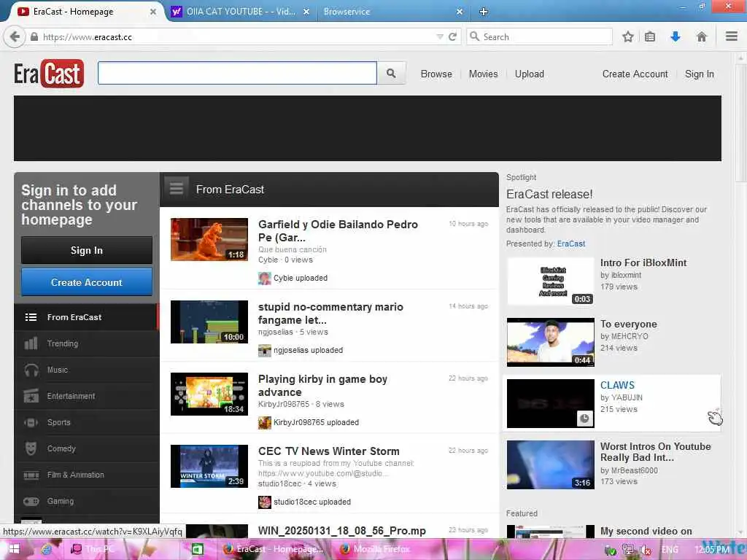Open the Firefox hamburger menu
Screen dimensions: 747x560
click(732, 36)
